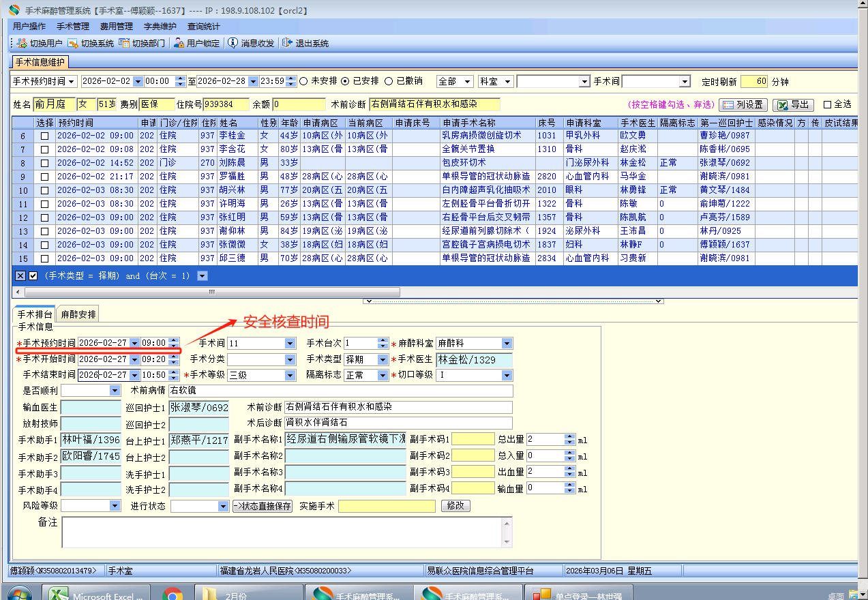
Task: Open the 手术管理 menu
Action: (x=73, y=27)
